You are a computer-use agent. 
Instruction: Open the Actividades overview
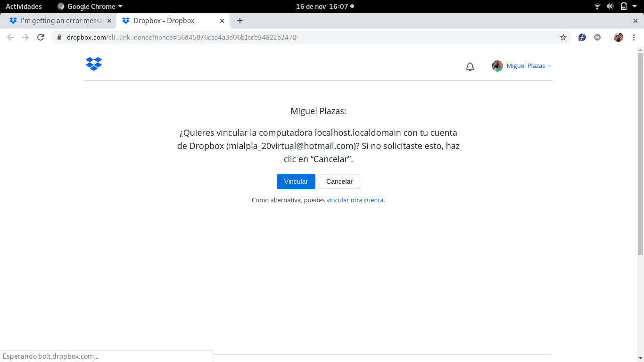point(24,6)
